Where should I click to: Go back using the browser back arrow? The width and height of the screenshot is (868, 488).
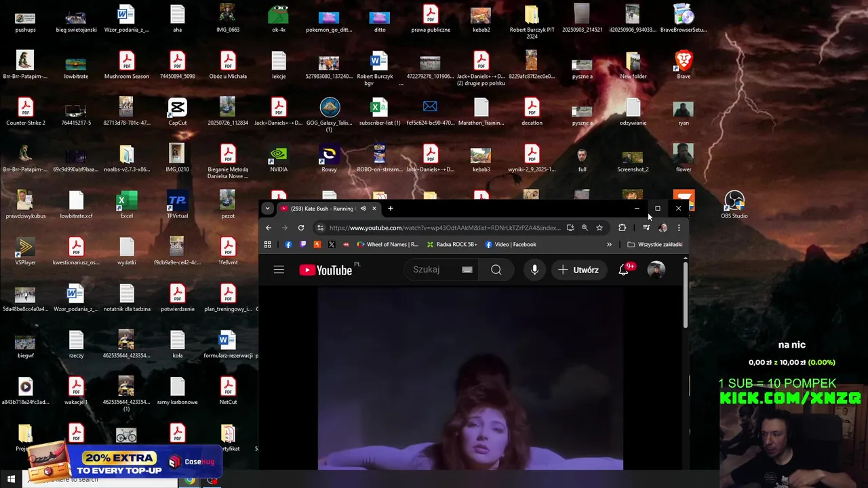pyautogui.click(x=269, y=228)
